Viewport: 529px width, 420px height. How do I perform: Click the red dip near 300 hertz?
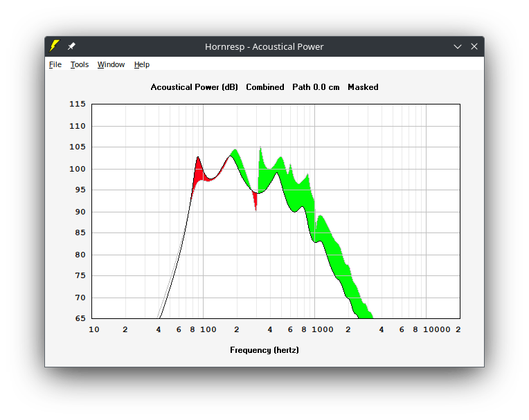pyautogui.click(x=255, y=201)
